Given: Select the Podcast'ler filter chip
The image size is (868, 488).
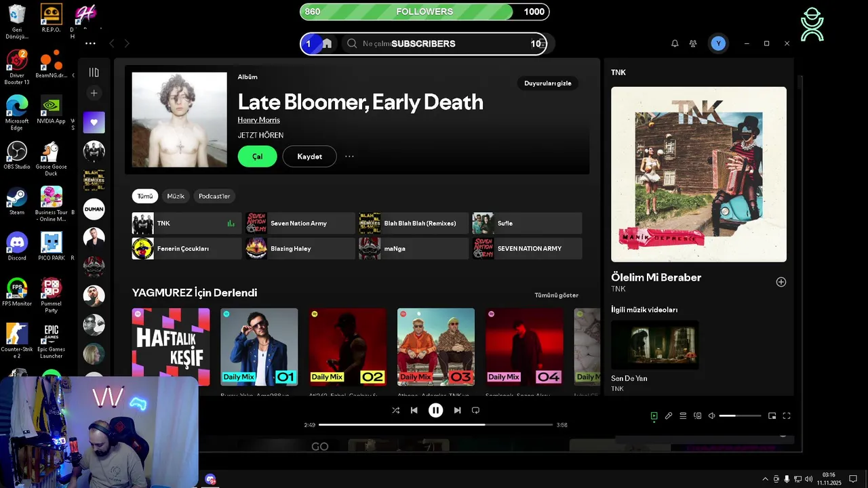Looking at the screenshot, I should point(214,196).
